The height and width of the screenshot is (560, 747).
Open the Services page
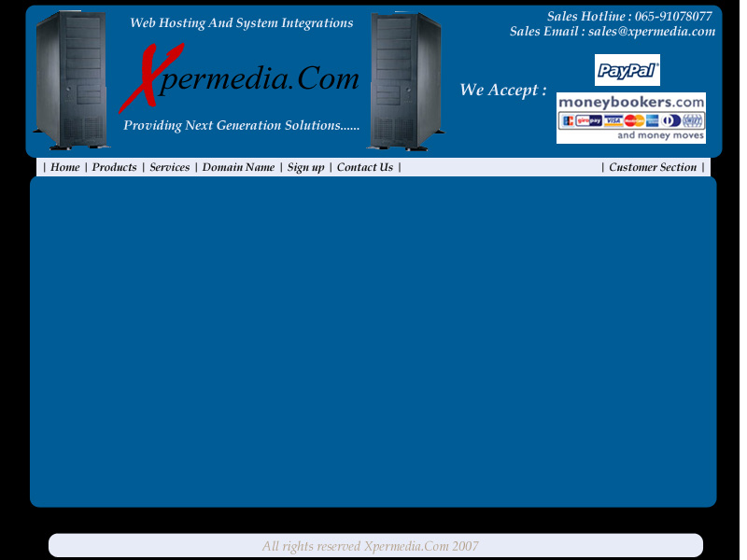click(169, 168)
